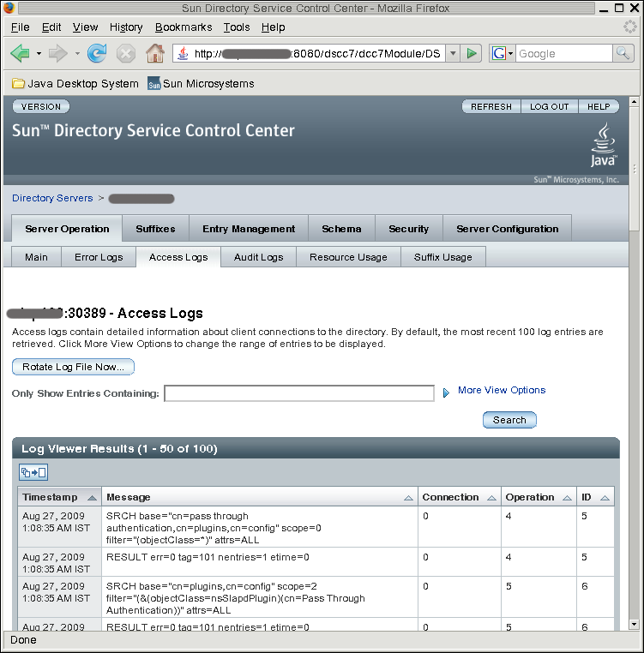Switch to the Server Configuration tab
This screenshot has width=644, height=653.
pyautogui.click(x=507, y=229)
